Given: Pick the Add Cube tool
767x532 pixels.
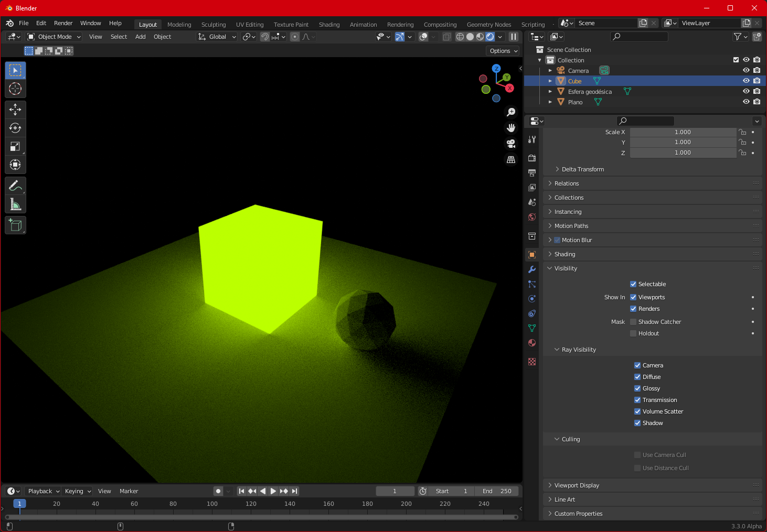Looking at the screenshot, I should point(15,225).
